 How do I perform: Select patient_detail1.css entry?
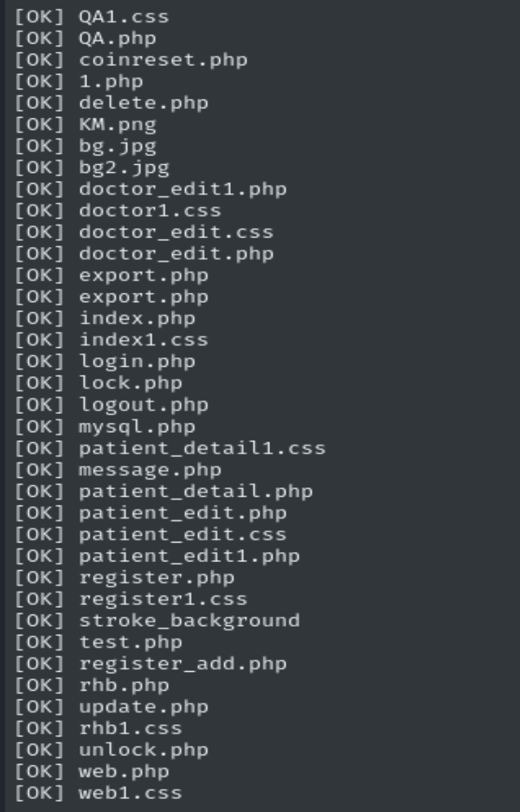coord(202,448)
